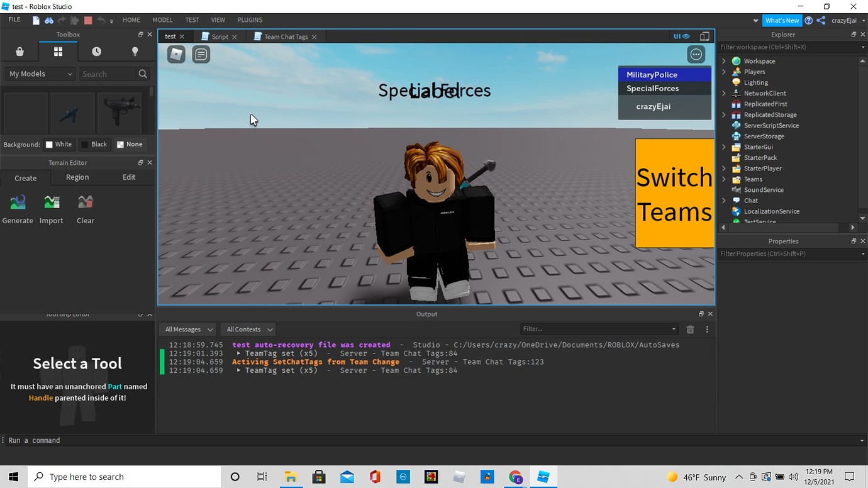Set toolbox background to White
The height and width of the screenshot is (488, 868).
tap(59, 144)
